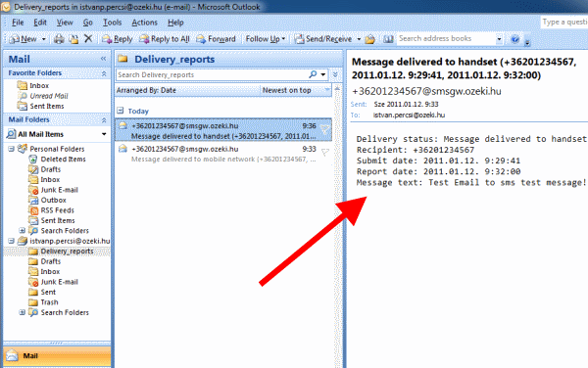
Task: Click the Delete X icon in toolbar
Action: (x=88, y=38)
